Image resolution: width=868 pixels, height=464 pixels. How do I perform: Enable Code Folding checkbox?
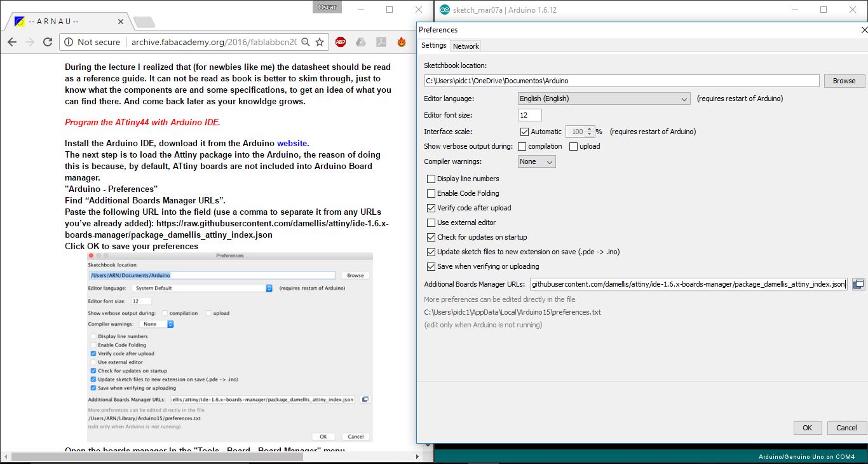(431, 193)
